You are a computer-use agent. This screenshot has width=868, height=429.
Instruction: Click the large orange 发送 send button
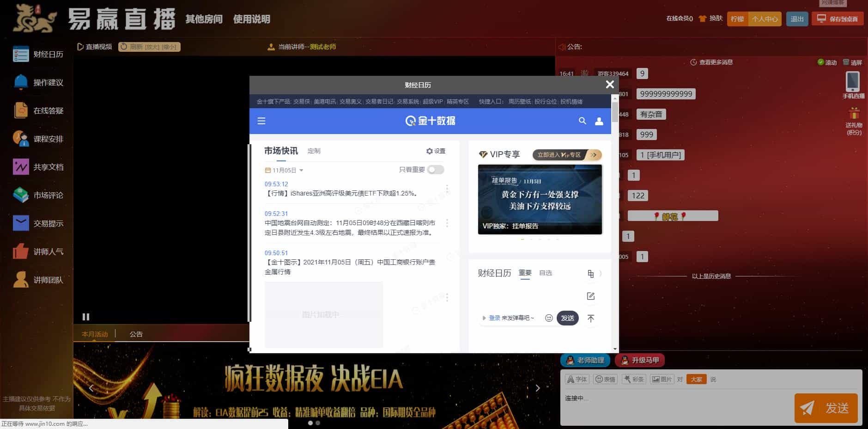pyautogui.click(x=826, y=408)
